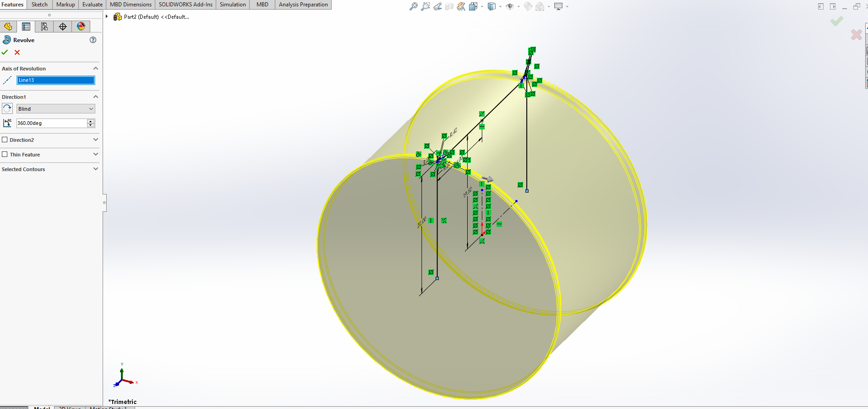Switch to the SOLIDWORKS Add-Ins tab
This screenshot has width=868, height=409.
(186, 5)
